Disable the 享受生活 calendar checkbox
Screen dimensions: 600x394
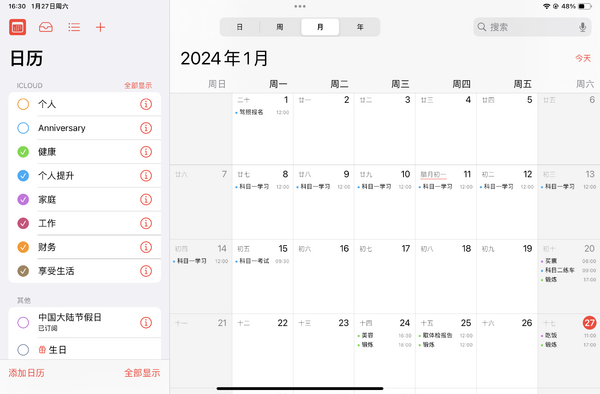coord(23,271)
